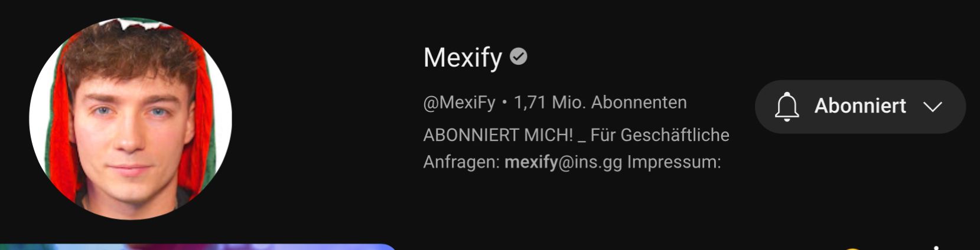
Task: Click the 'Für Geschäftliche' description text
Action: tap(660, 135)
